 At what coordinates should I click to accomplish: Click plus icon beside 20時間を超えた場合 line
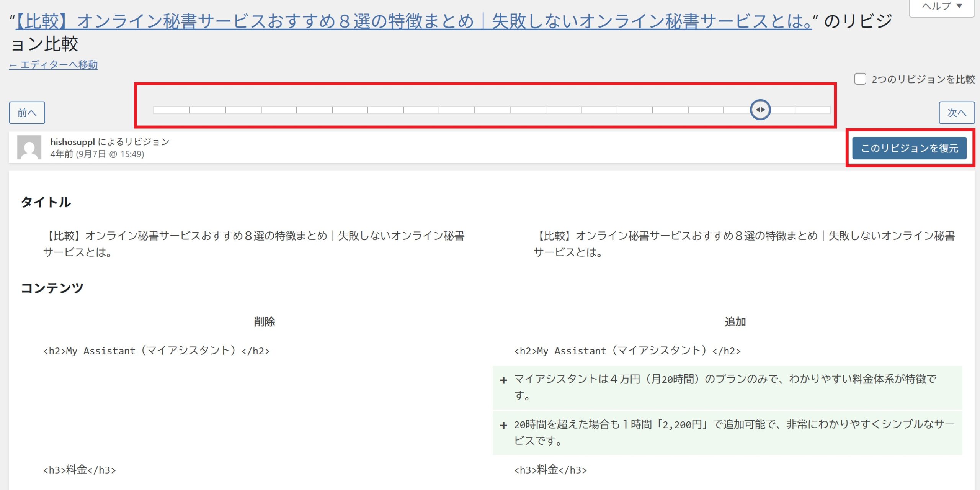[503, 425]
